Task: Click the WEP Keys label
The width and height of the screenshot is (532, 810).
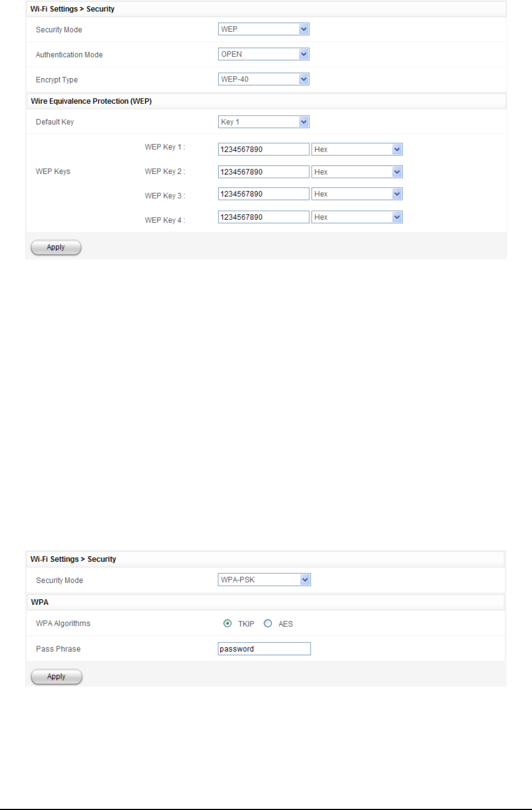Action: 53,172
